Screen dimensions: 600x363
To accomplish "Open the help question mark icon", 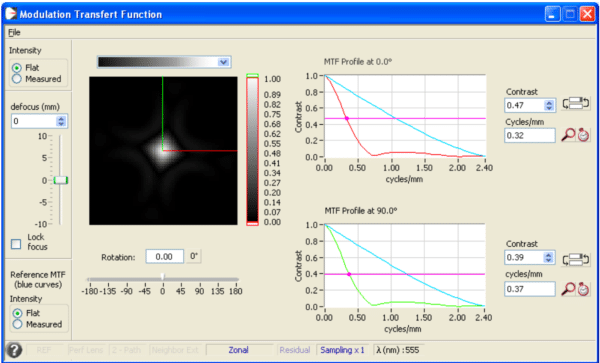I will (15, 350).
